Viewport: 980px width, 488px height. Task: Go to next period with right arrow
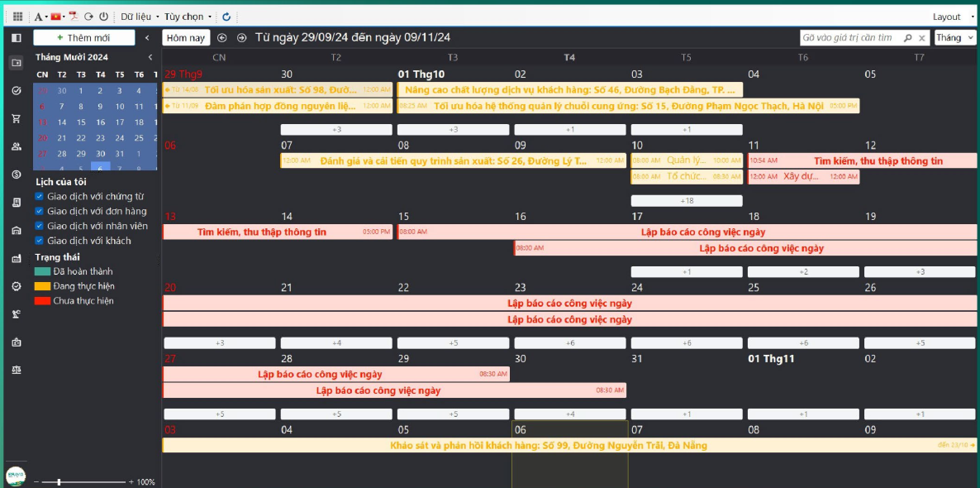pyautogui.click(x=241, y=38)
